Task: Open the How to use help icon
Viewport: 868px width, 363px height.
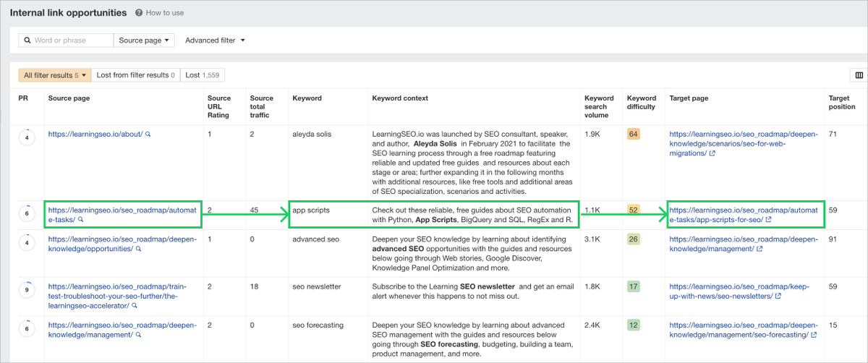Action: tap(139, 13)
